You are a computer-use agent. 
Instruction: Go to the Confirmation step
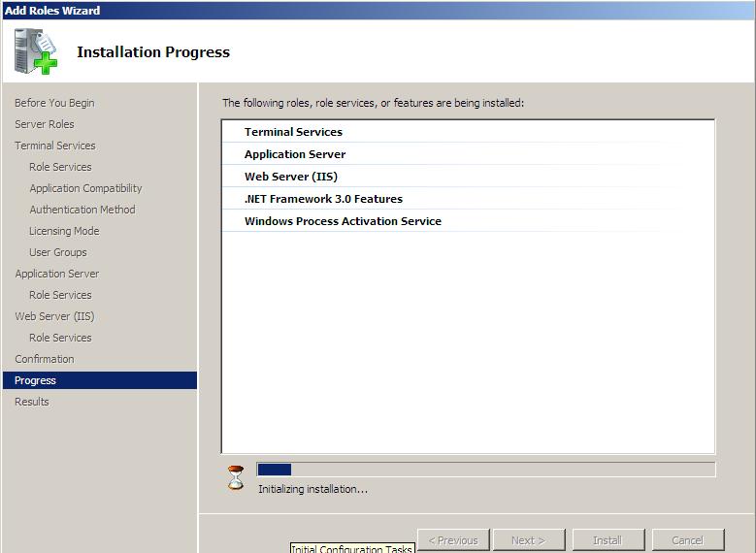pos(45,359)
